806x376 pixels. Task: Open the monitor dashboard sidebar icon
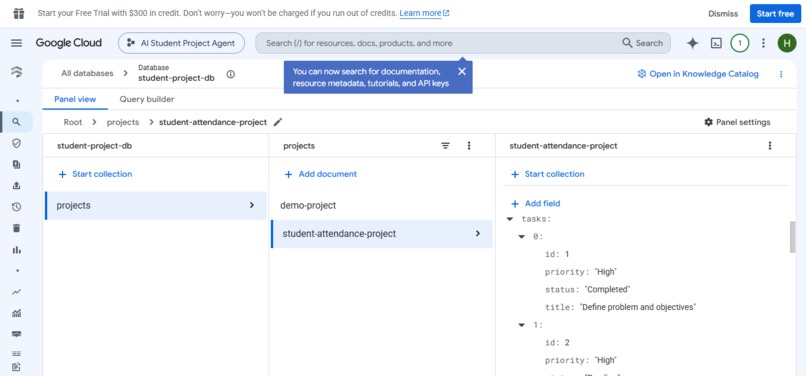coord(16,334)
